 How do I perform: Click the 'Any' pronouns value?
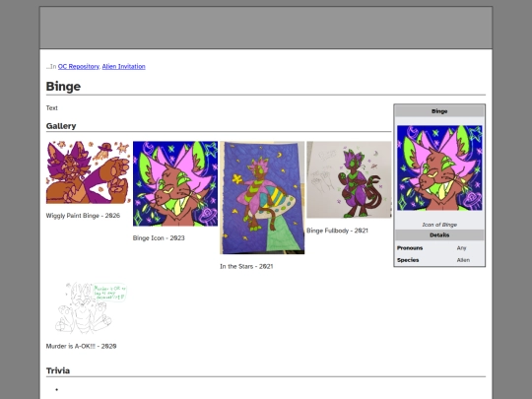point(461,248)
